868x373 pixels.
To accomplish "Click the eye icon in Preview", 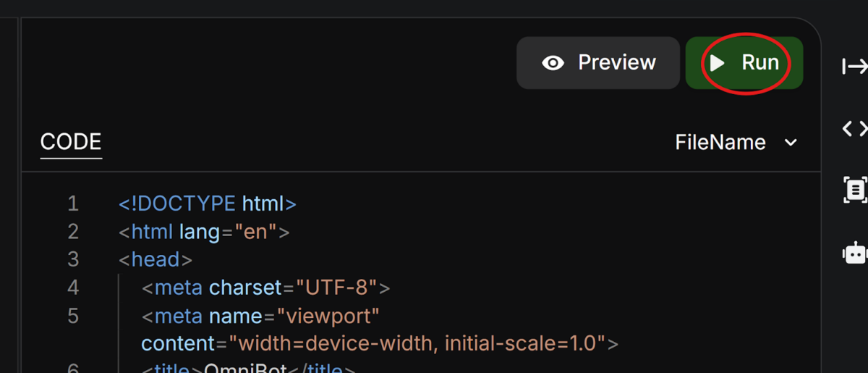I will pyautogui.click(x=553, y=63).
